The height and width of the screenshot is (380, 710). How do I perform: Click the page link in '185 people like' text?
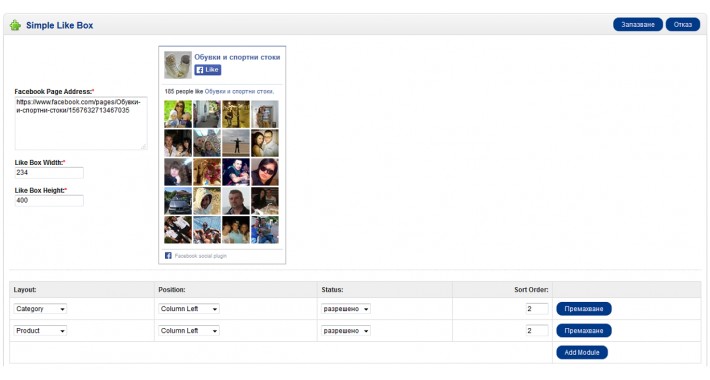click(x=239, y=91)
